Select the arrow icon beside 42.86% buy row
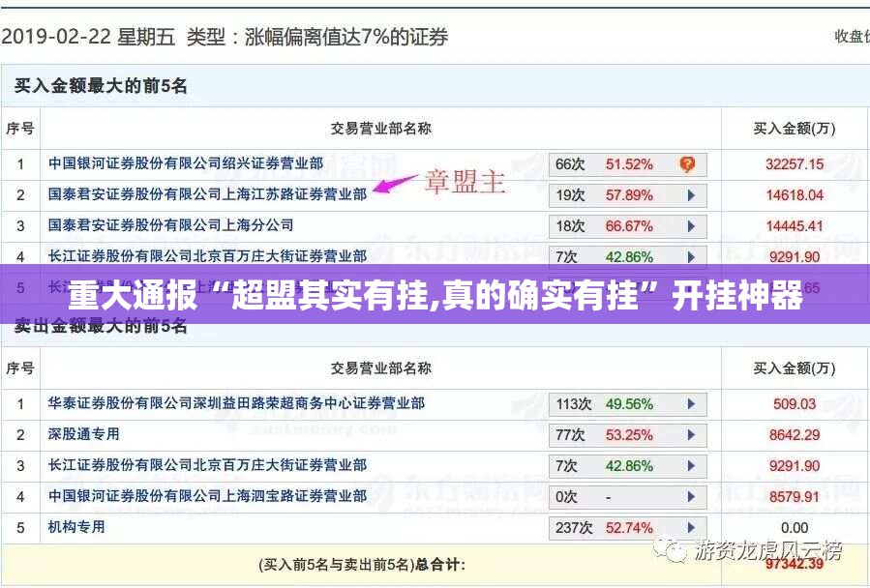The height and width of the screenshot is (588, 870). point(690,255)
